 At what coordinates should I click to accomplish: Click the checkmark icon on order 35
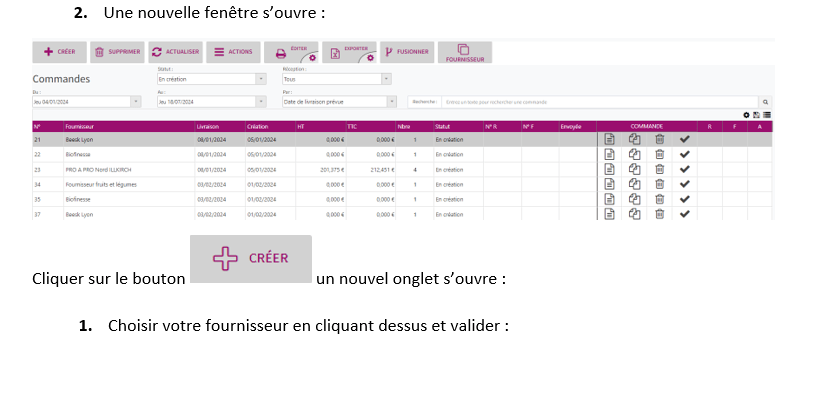pyautogui.click(x=684, y=199)
